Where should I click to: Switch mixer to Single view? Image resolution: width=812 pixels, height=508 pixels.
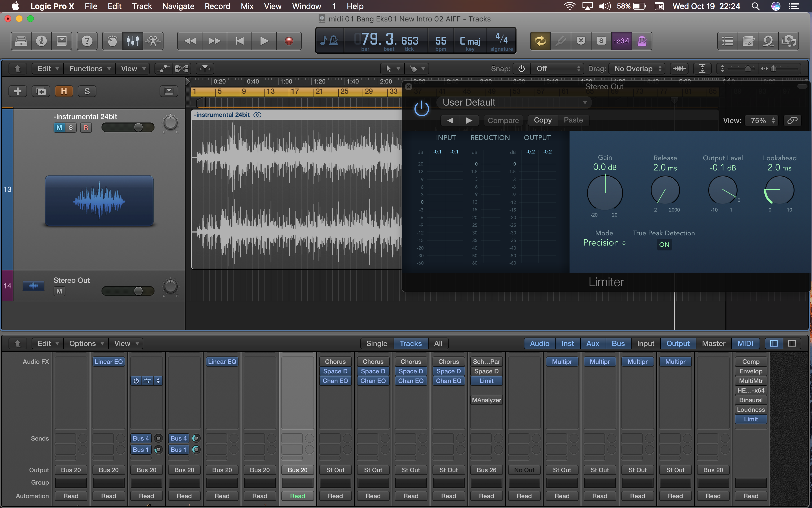pyautogui.click(x=377, y=343)
